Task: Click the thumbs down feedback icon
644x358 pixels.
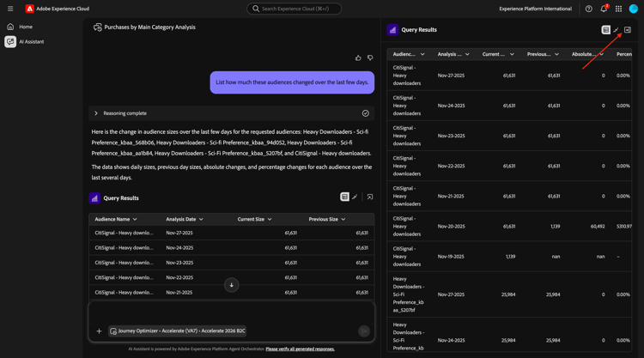Action: (370, 58)
